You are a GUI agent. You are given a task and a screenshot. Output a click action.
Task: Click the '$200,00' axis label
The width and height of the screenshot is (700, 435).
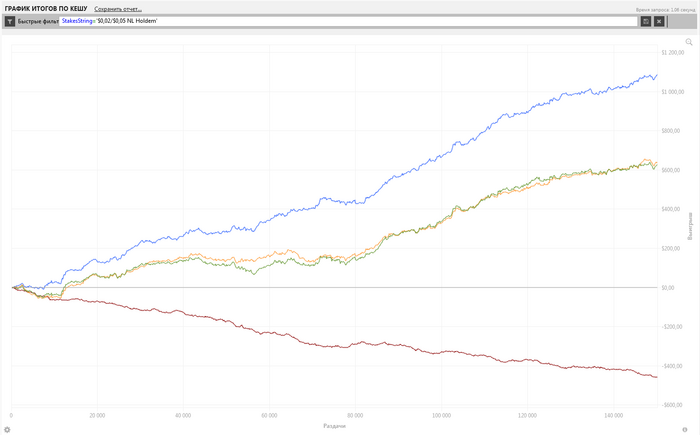click(x=671, y=248)
